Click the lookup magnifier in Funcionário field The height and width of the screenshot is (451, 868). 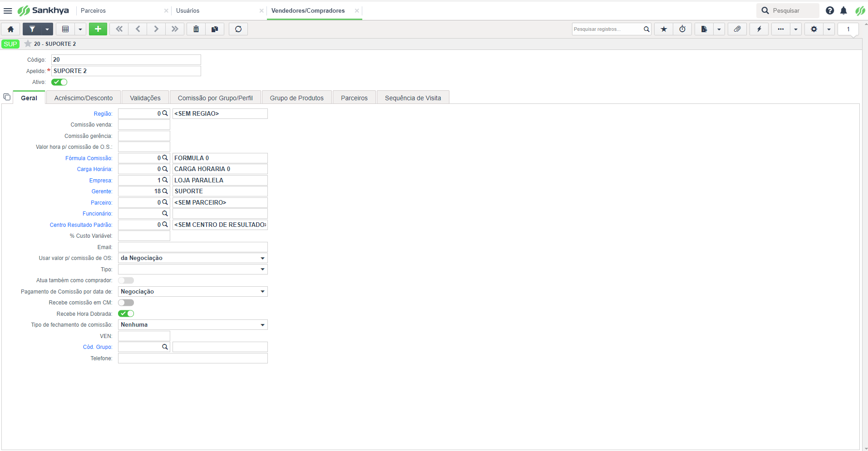pos(165,213)
